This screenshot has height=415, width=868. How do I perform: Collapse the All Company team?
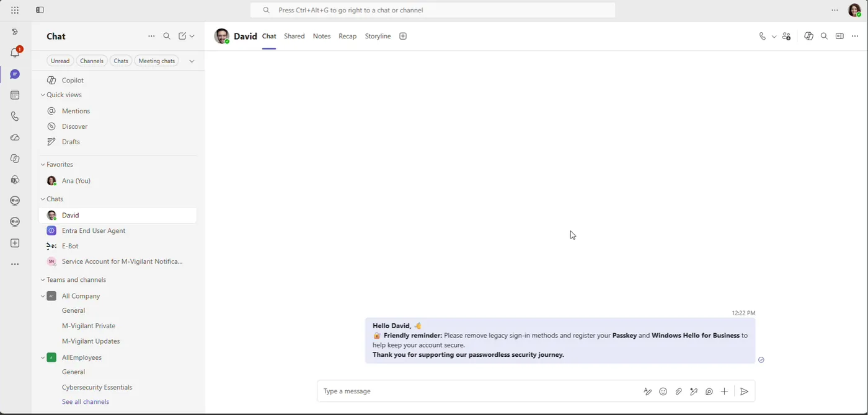(43, 296)
